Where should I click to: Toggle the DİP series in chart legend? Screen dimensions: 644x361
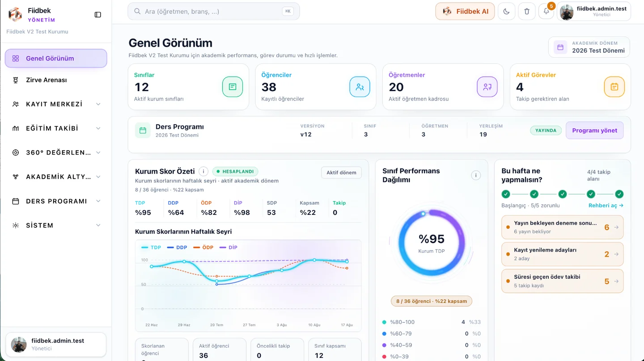pos(229,248)
